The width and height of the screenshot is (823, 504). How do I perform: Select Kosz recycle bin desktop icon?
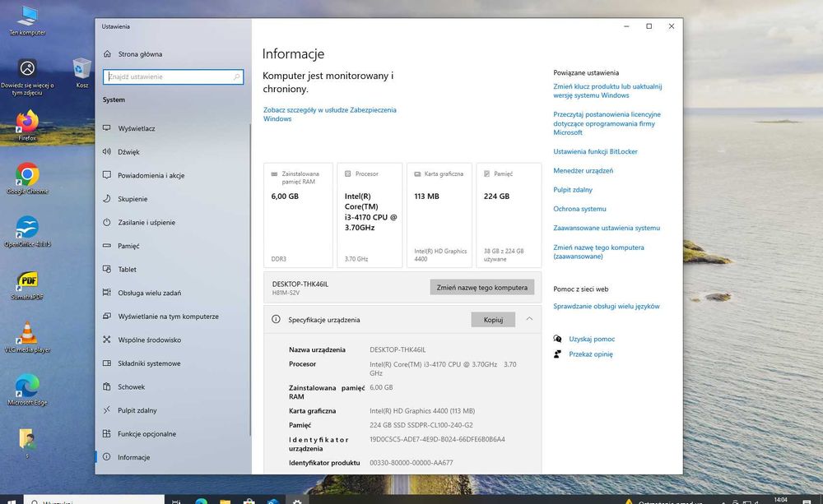81,73
